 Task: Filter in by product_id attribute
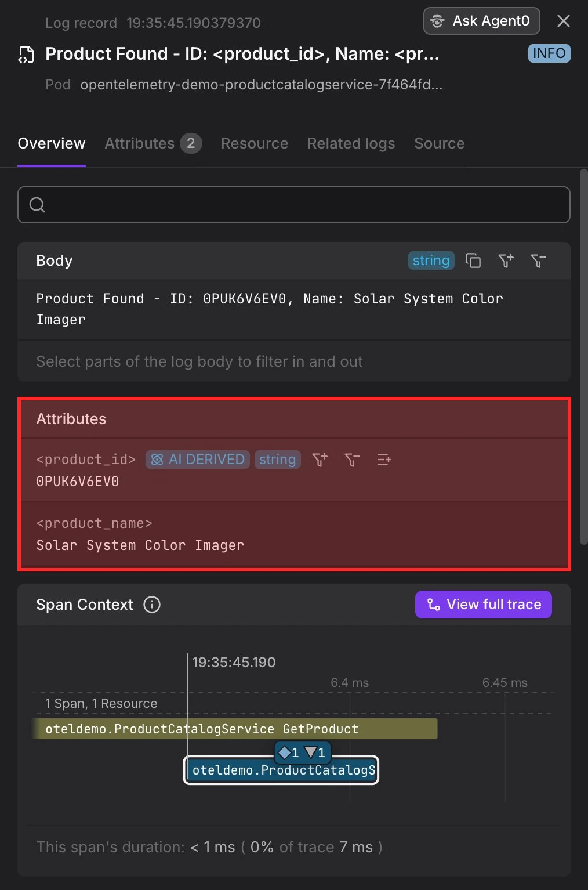tap(320, 460)
